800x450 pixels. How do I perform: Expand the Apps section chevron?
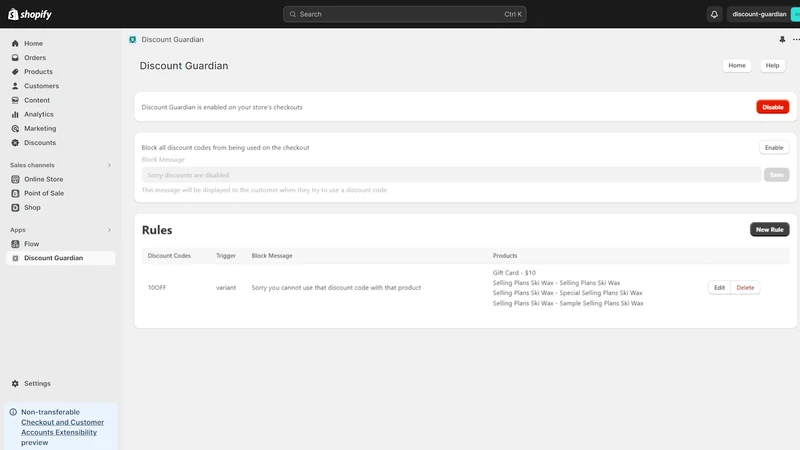point(109,230)
